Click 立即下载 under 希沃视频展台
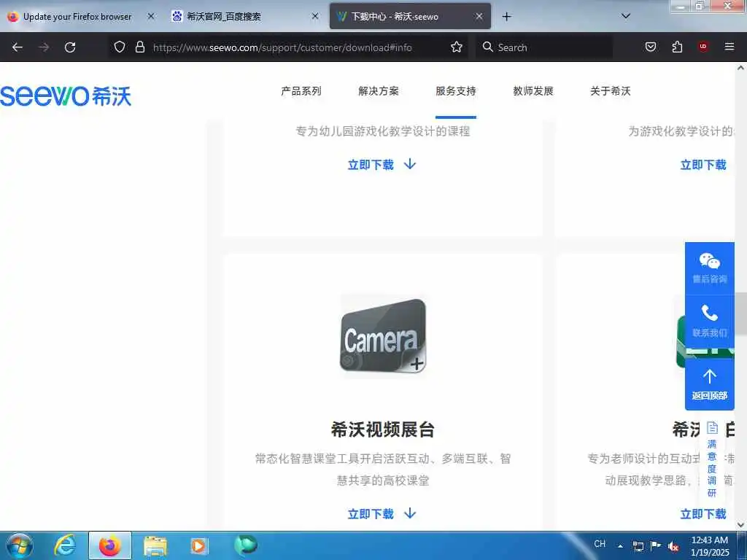This screenshot has height=560, width=747. (371, 514)
